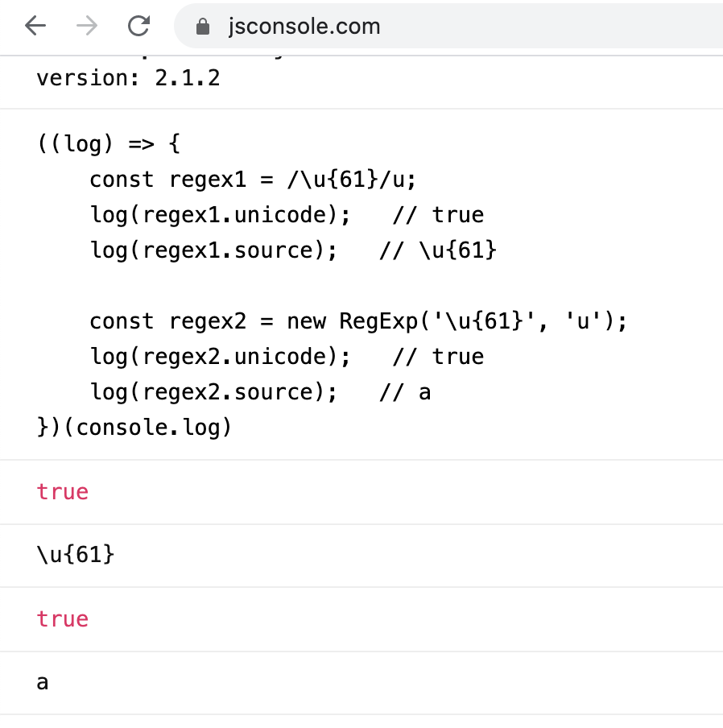Click the final 'a' output line
The width and height of the screenshot is (723, 728).
click(x=43, y=683)
